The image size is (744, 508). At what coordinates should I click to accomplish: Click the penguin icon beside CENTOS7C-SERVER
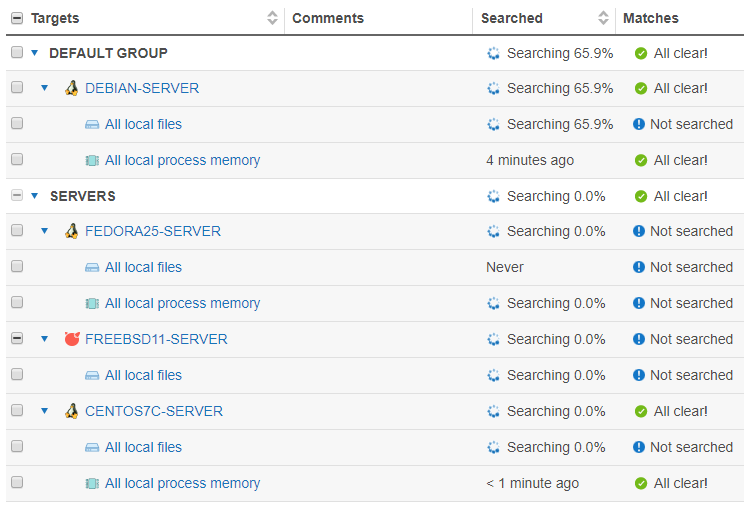click(71, 411)
